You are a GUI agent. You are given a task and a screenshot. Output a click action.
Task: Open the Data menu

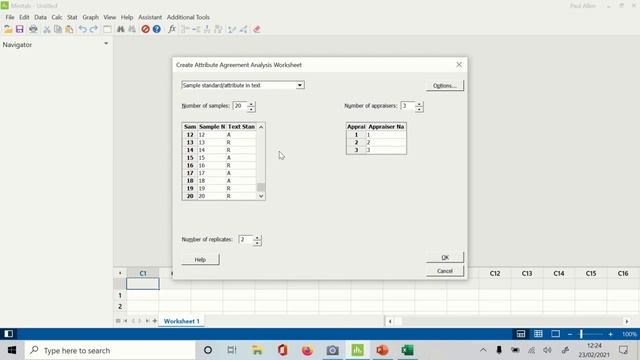coord(40,17)
